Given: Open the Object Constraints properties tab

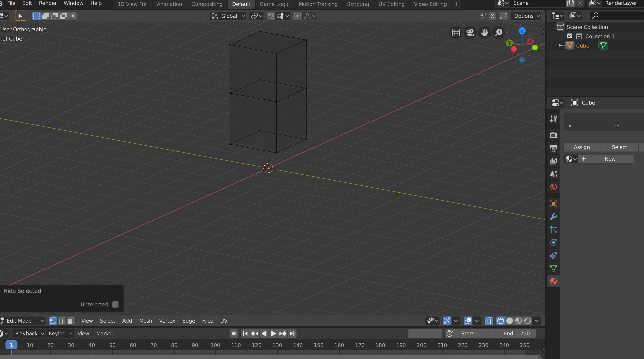Looking at the screenshot, I should tap(554, 256).
